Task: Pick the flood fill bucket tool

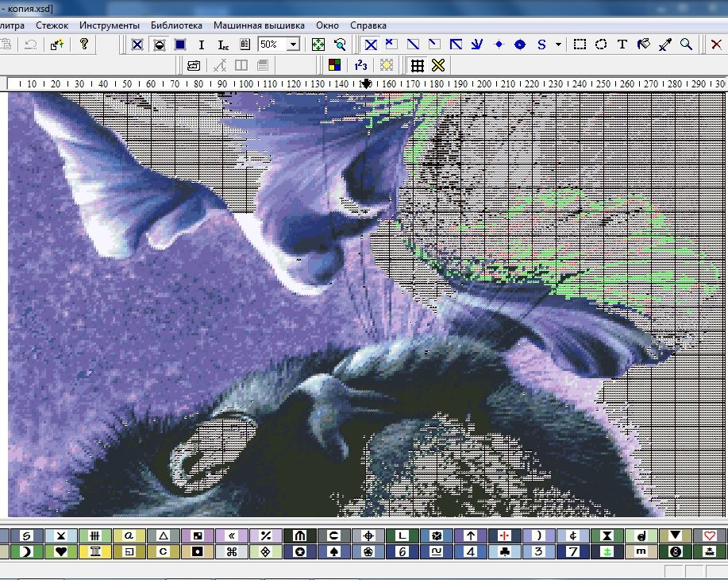Action: coord(644,44)
